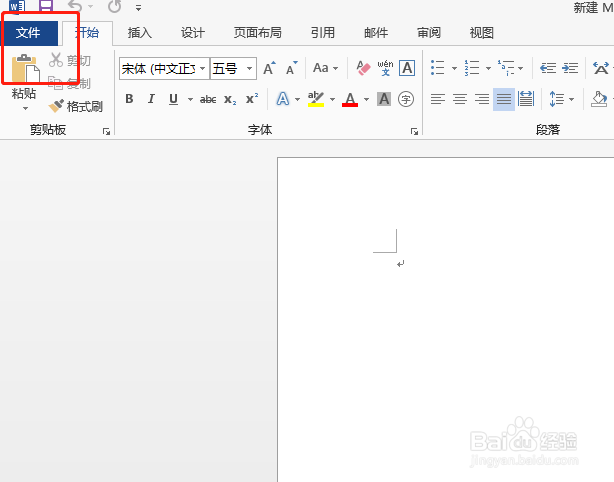Click the Redo/repeat icon

pyautogui.click(x=115, y=6)
